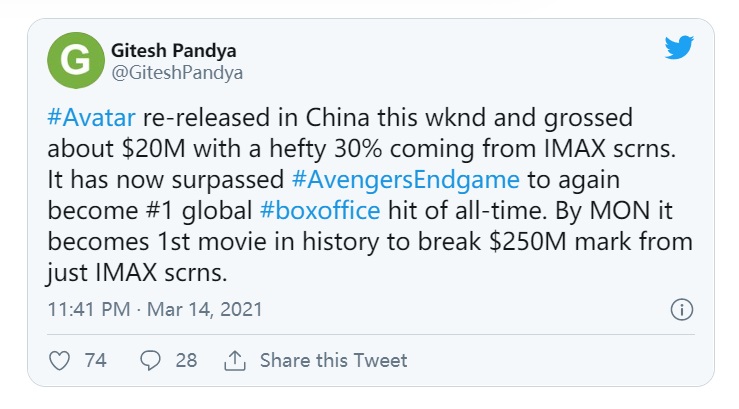This screenshot has width=739, height=409.
Task: Click the reply speech bubble icon
Action: click(x=151, y=360)
